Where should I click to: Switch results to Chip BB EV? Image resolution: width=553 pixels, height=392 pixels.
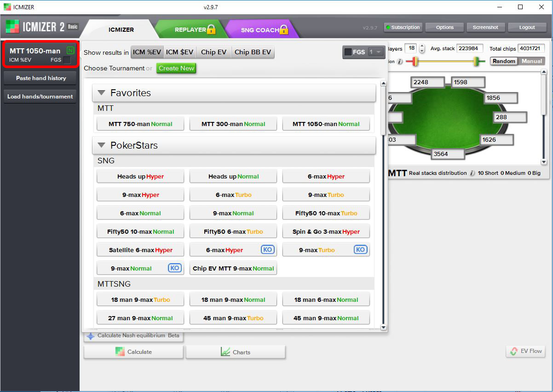pyautogui.click(x=253, y=52)
